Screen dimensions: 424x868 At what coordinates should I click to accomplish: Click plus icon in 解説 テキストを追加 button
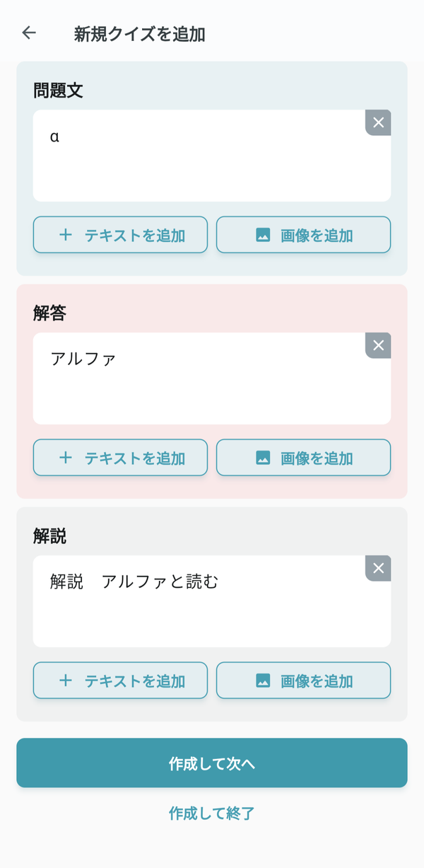66,681
